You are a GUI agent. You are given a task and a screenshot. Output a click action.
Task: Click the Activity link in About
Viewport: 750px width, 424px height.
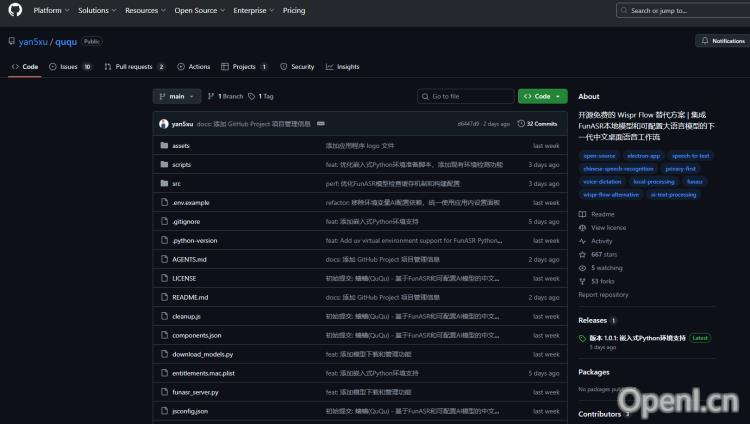(601, 241)
